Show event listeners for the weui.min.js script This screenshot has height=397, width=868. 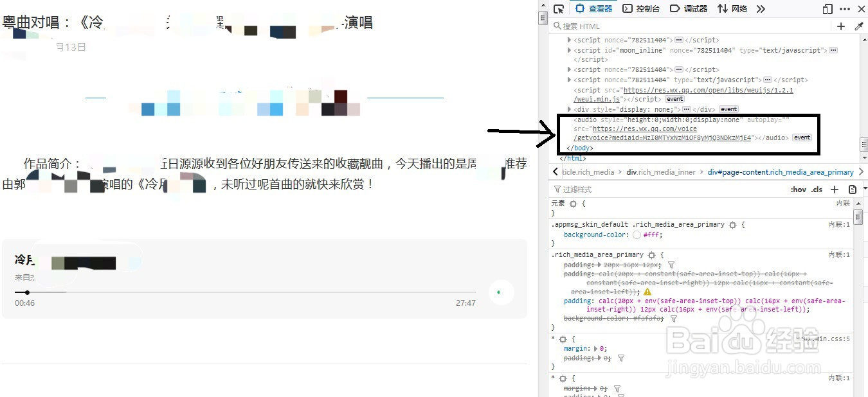click(674, 100)
